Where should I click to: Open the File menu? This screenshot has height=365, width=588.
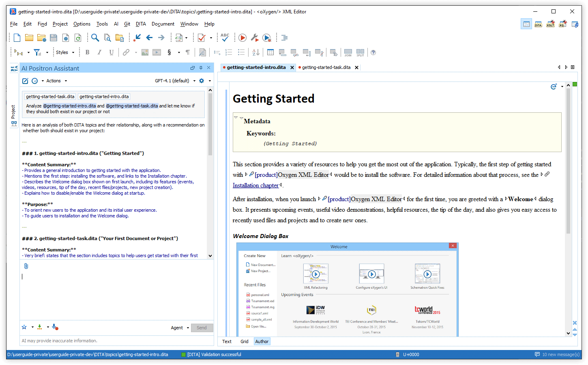coord(14,24)
